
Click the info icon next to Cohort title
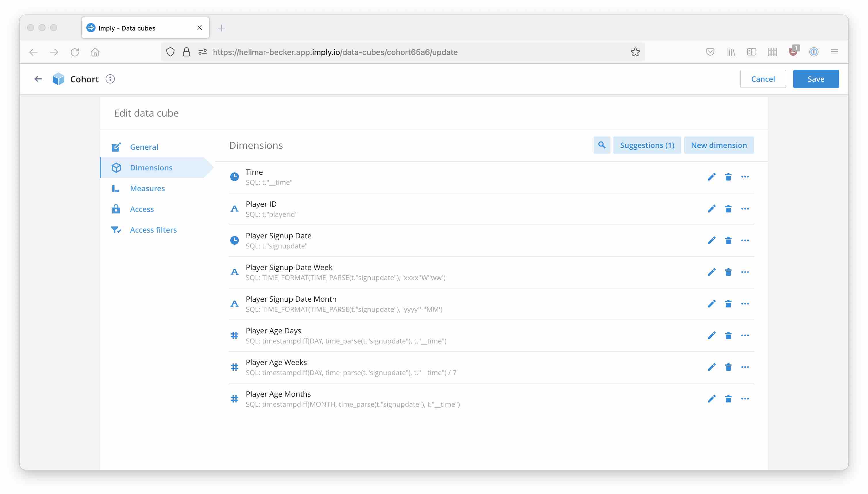[110, 79]
